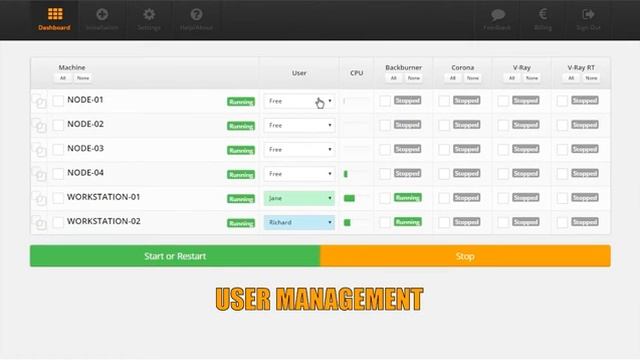Select All under Backburner header
The image size is (640, 360).
coord(393,78)
